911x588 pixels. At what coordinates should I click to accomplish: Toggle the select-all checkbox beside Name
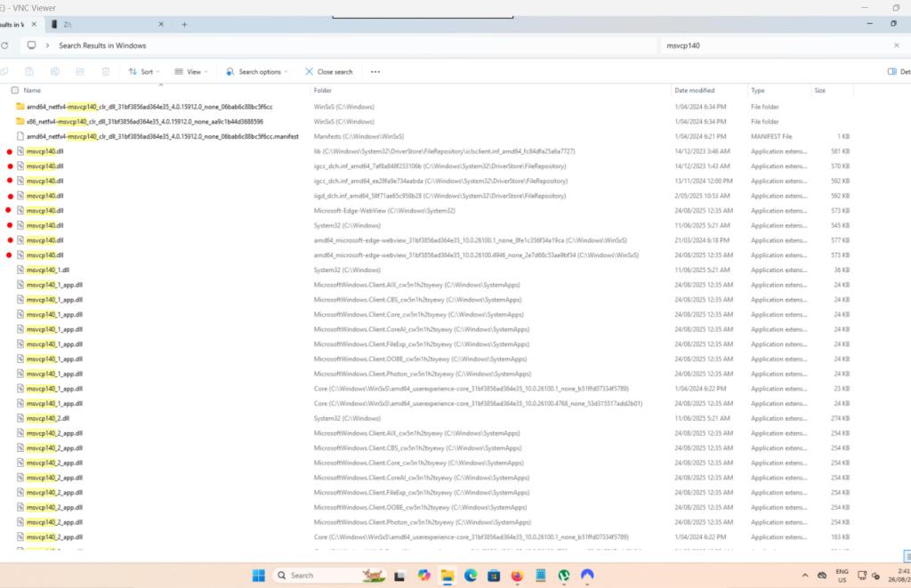click(14, 91)
